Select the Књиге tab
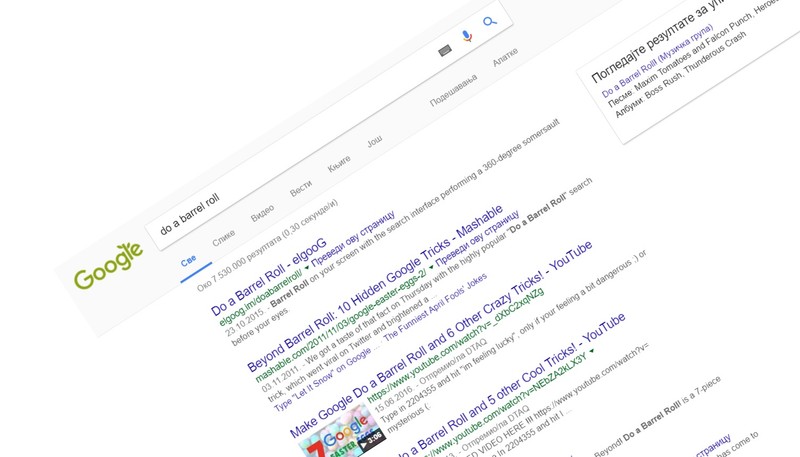This screenshot has width=800, height=457. (339, 164)
